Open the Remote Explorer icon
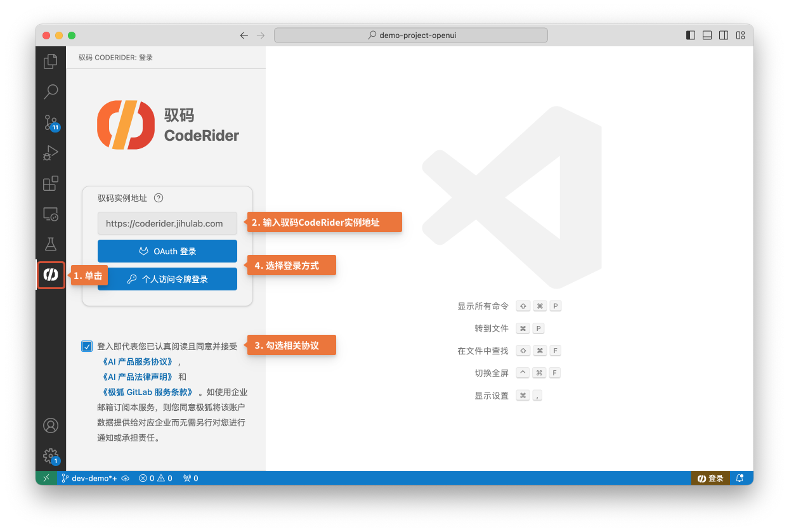The height and width of the screenshot is (532, 789). click(50, 214)
